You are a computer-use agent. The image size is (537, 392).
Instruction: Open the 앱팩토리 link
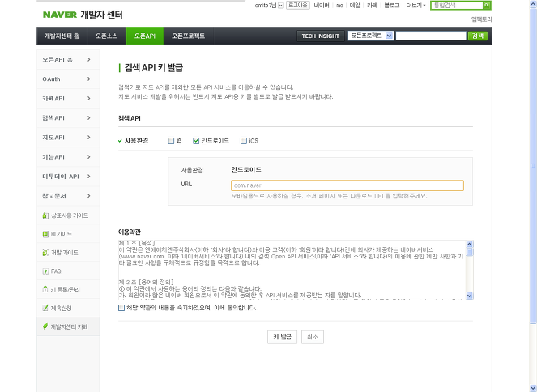tap(482, 19)
